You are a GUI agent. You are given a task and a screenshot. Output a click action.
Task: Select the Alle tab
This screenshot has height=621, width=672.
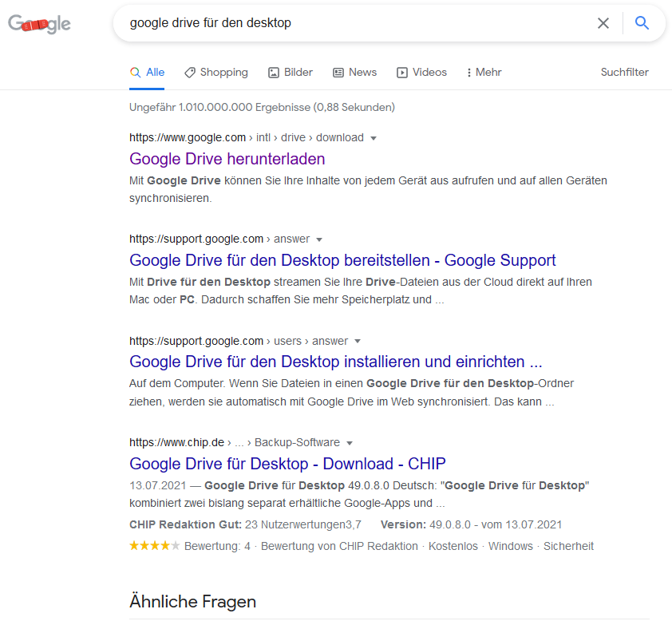(x=147, y=73)
